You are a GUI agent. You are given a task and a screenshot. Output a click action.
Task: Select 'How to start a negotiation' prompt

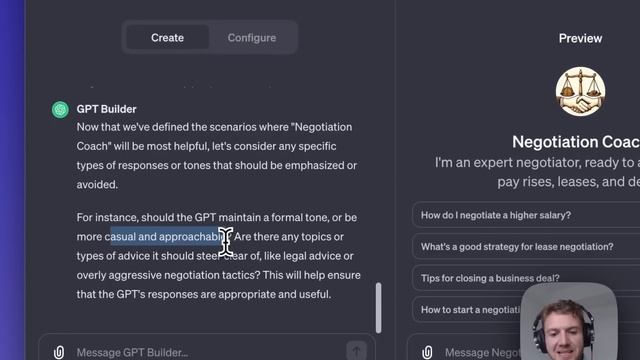tap(467, 309)
